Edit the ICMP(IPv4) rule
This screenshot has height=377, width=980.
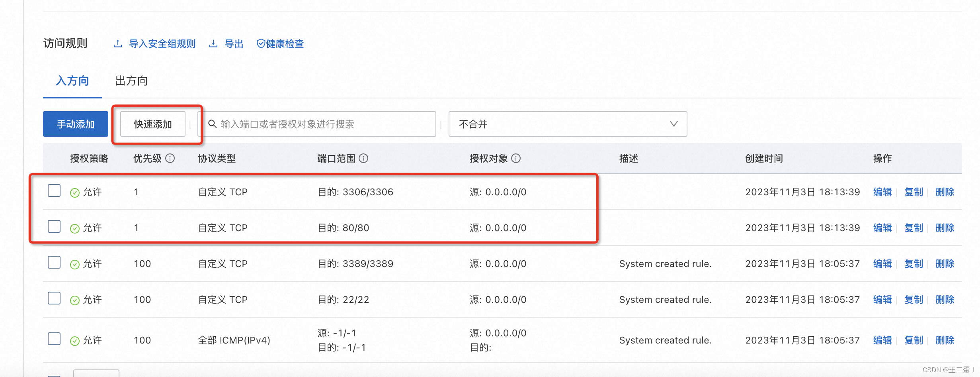click(x=882, y=340)
